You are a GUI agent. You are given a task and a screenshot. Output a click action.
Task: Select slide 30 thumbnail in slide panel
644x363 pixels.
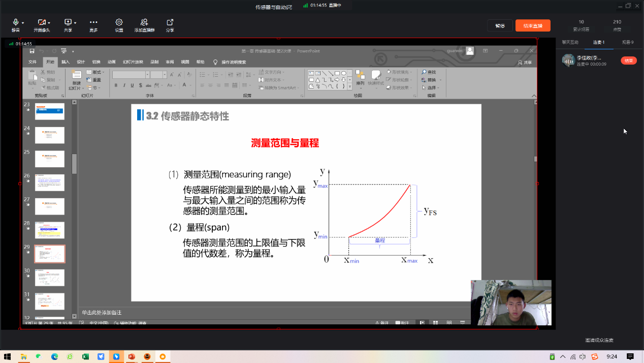49,278
